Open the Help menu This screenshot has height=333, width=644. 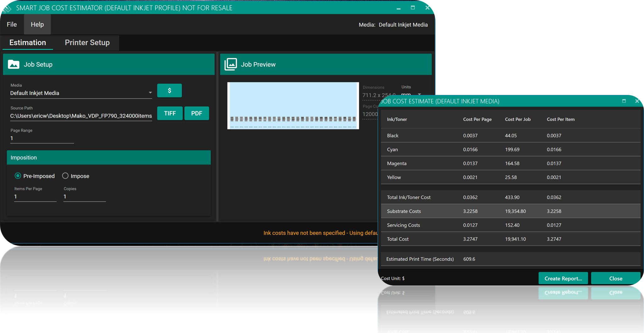point(37,25)
